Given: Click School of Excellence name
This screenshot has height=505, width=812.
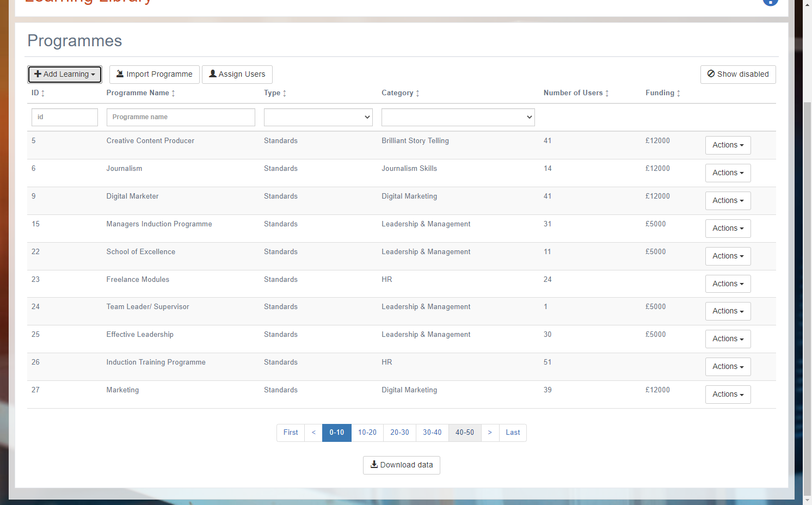Looking at the screenshot, I should pos(141,252).
